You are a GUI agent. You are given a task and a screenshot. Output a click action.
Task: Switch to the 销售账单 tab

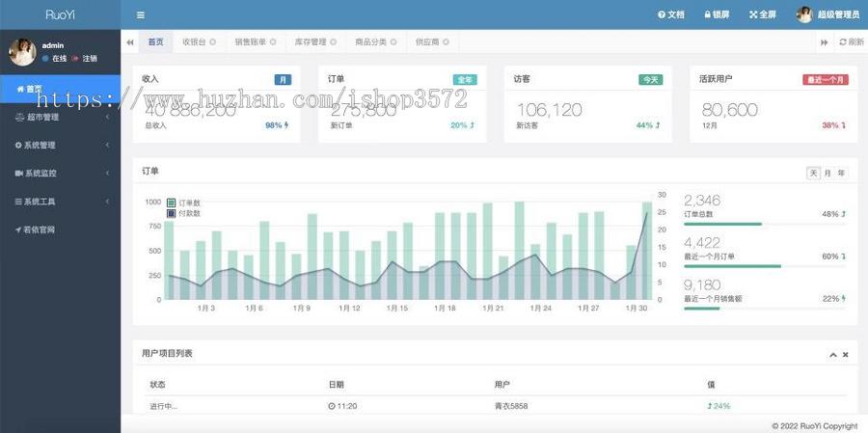[x=250, y=42]
